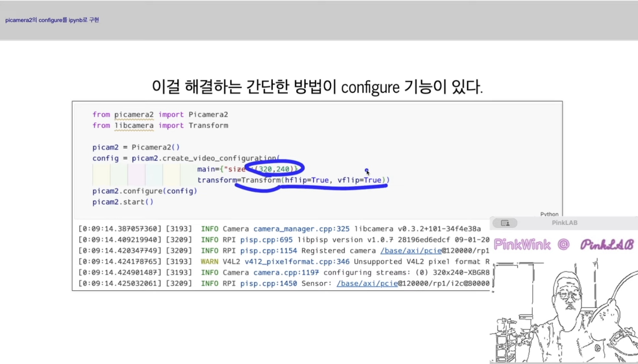Follow the /base/axi/pcie link after Sensor
638x364 pixels.
tap(367, 284)
